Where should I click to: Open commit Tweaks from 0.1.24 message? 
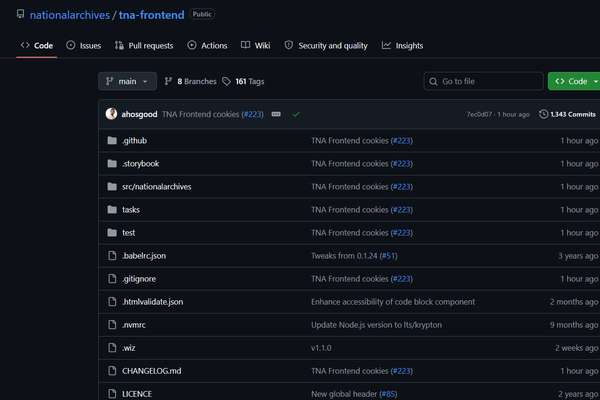(x=344, y=256)
